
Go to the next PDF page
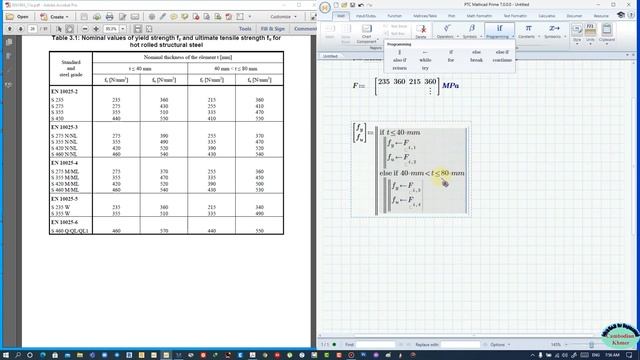point(20,29)
